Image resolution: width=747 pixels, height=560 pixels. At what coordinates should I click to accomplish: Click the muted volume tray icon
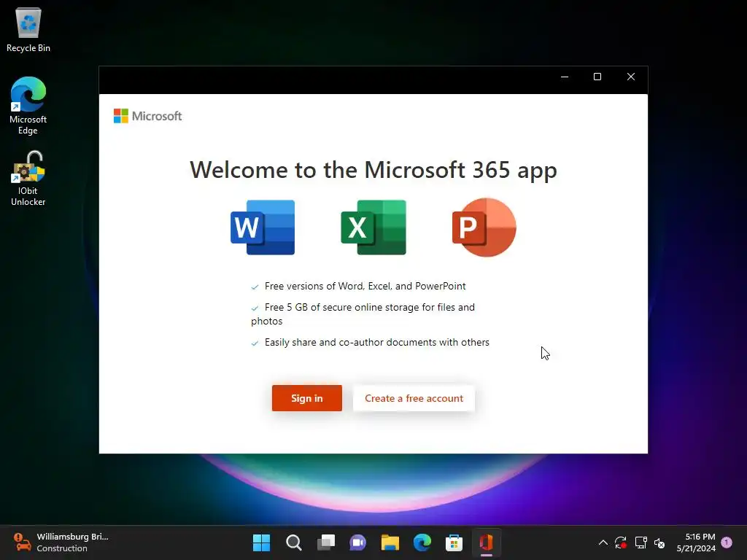(659, 542)
